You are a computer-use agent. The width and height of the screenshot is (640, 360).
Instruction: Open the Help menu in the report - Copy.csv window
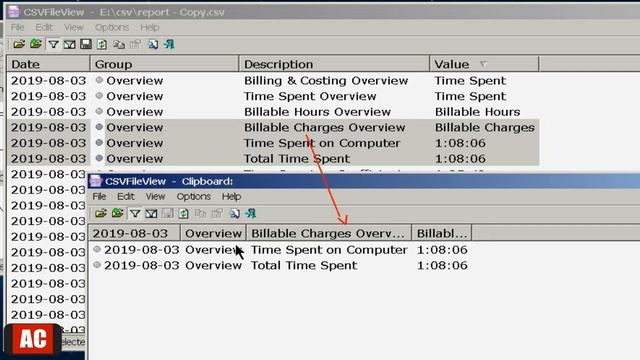point(150,27)
